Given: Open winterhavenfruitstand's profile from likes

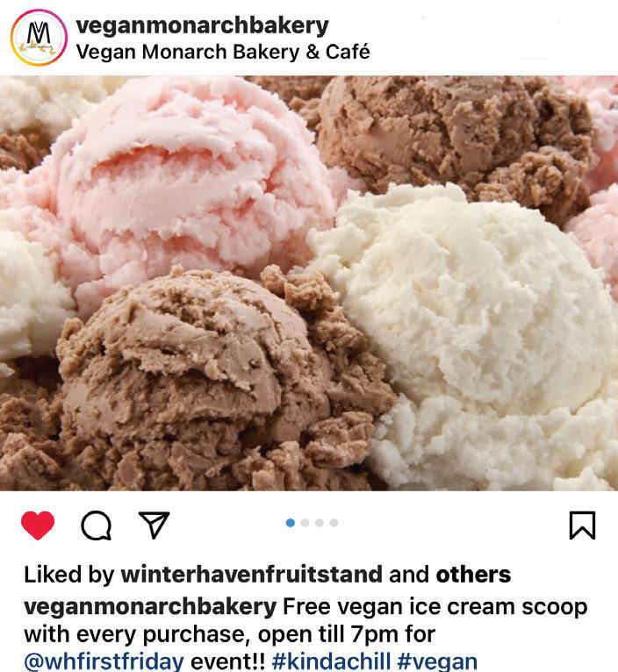Looking at the screenshot, I should click(251, 575).
